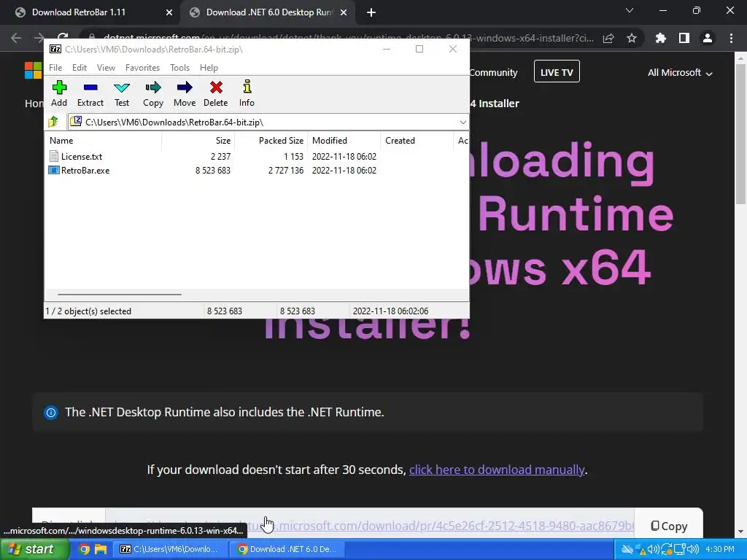Sort by Modified column header
Viewport: 747px width, 560px height.
pos(344,141)
